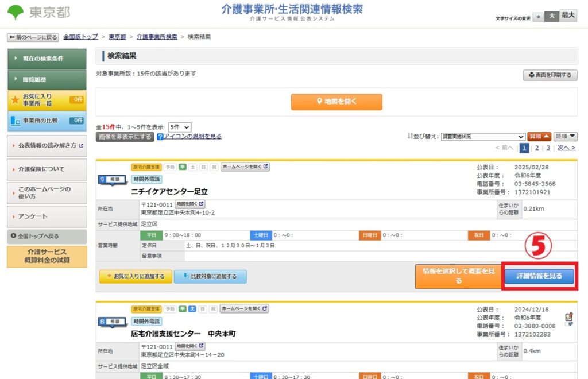Open 公表情報の読み解き方 menu item

click(x=47, y=146)
